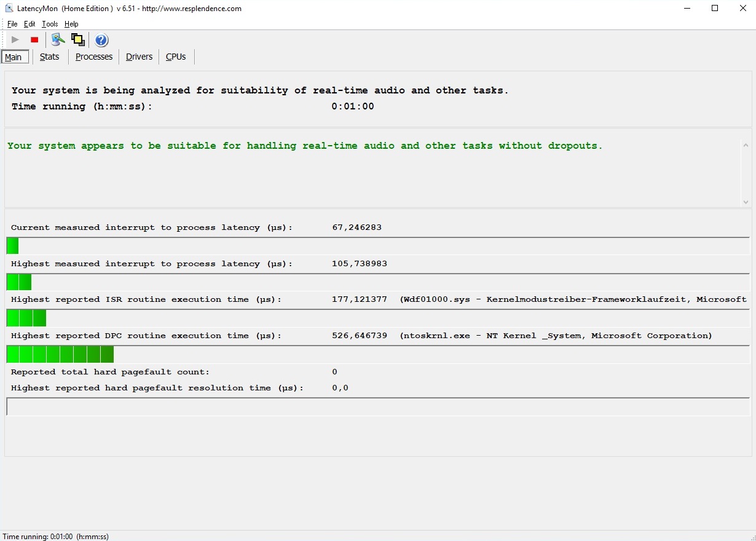Click the red Stop monitoring button

[x=34, y=40]
